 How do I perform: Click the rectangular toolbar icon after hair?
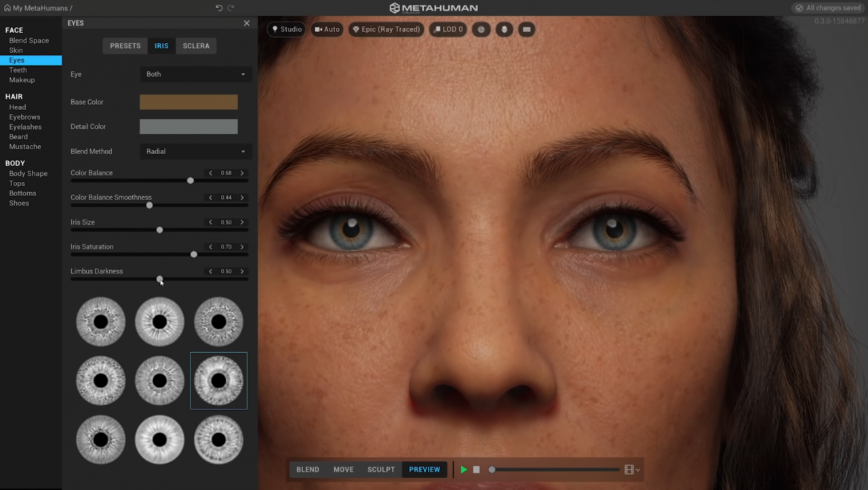click(526, 29)
